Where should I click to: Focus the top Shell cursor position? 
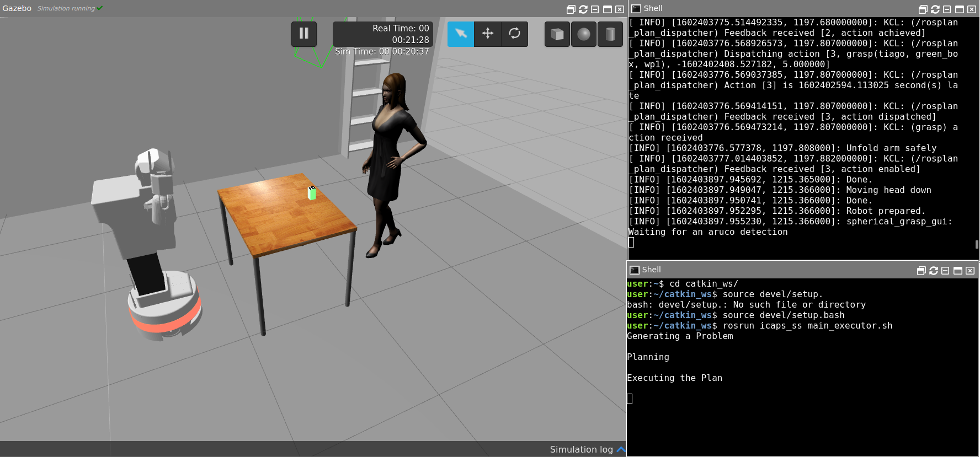click(631, 243)
